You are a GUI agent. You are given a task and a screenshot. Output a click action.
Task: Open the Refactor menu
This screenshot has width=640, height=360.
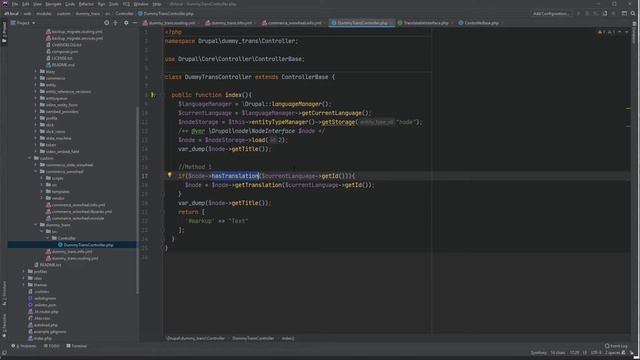pos(86,4)
